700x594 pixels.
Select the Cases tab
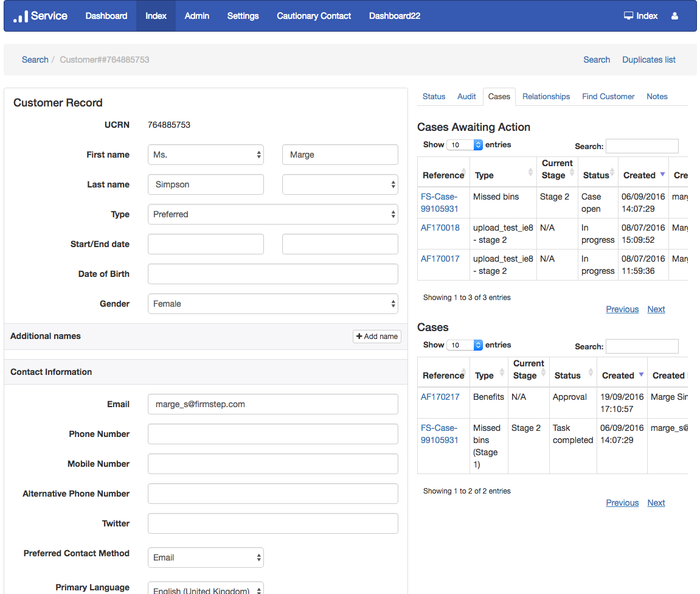tap(499, 97)
